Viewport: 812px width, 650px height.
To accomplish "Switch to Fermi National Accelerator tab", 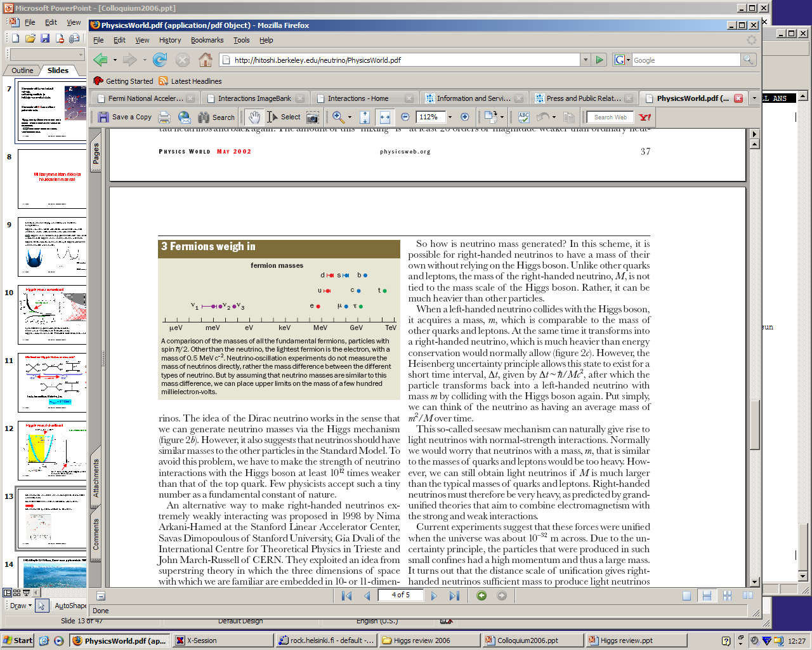I will (x=145, y=98).
